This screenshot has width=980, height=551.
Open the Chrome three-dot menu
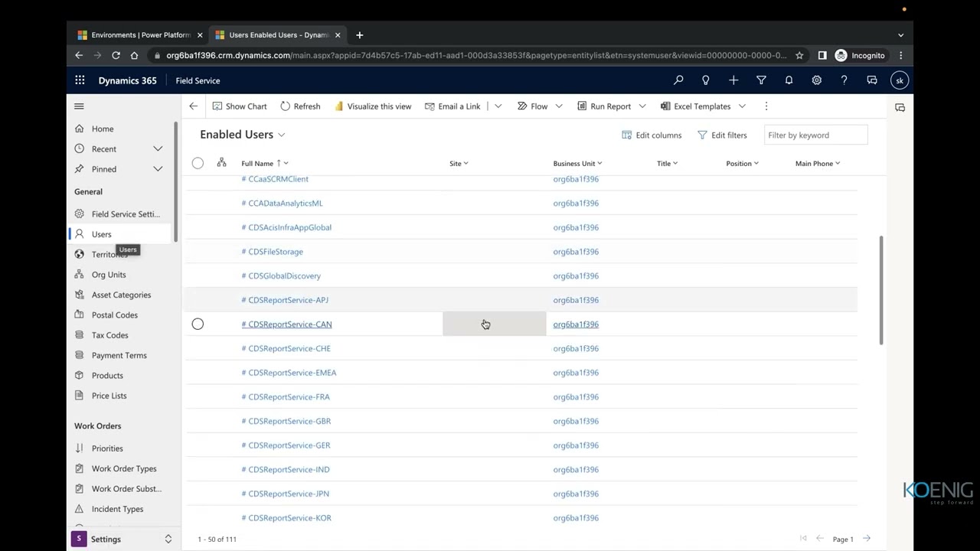pyautogui.click(x=901, y=55)
